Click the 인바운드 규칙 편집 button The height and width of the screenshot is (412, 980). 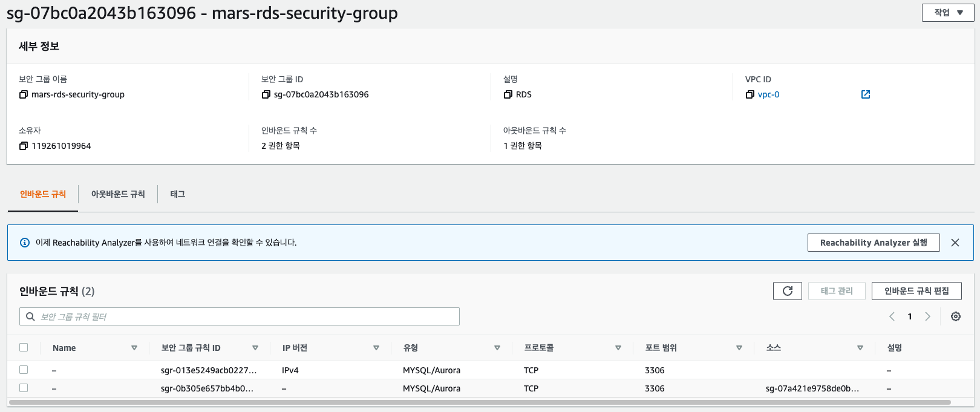click(x=916, y=291)
